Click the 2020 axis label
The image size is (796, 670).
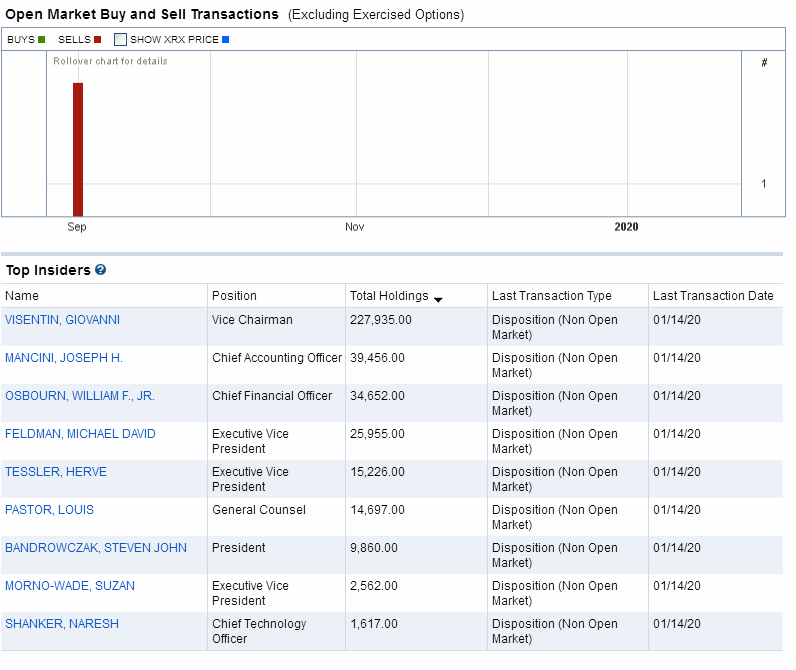click(x=626, y=227)
